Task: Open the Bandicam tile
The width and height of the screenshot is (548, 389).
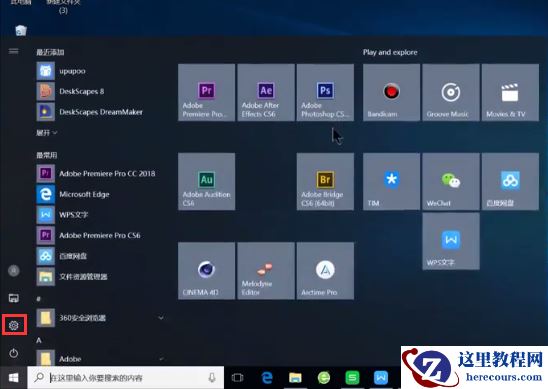Action: point(391,92)
